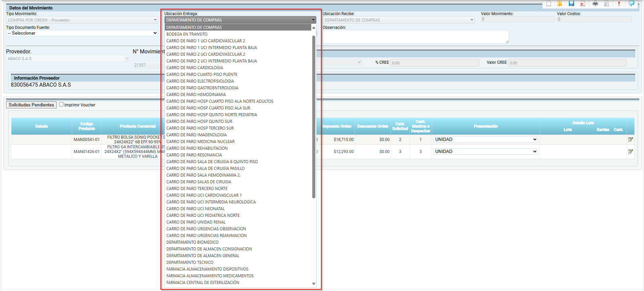The image size is (644, 291).
Task: Click the down arrow of the list scrollbar
Action: point(314,284)
